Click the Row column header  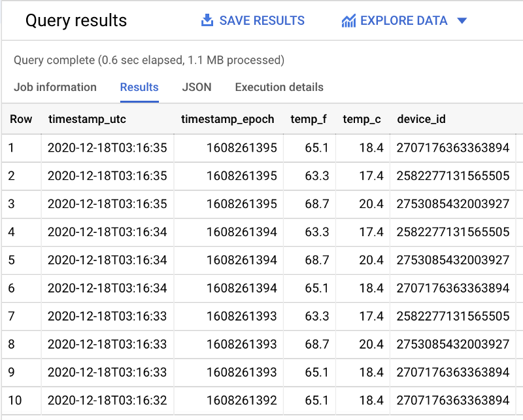pyautogui.click(x=21, y=119)
